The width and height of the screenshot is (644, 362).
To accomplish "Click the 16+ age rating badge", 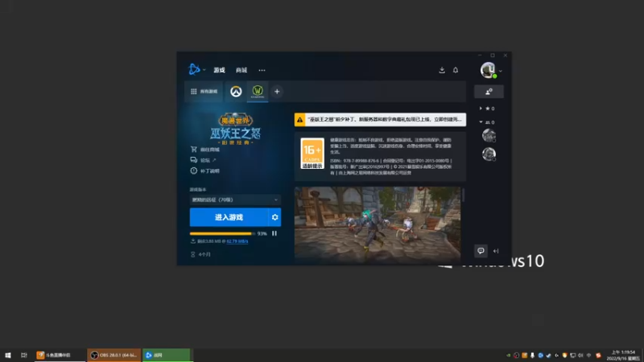I will point(312,154).
